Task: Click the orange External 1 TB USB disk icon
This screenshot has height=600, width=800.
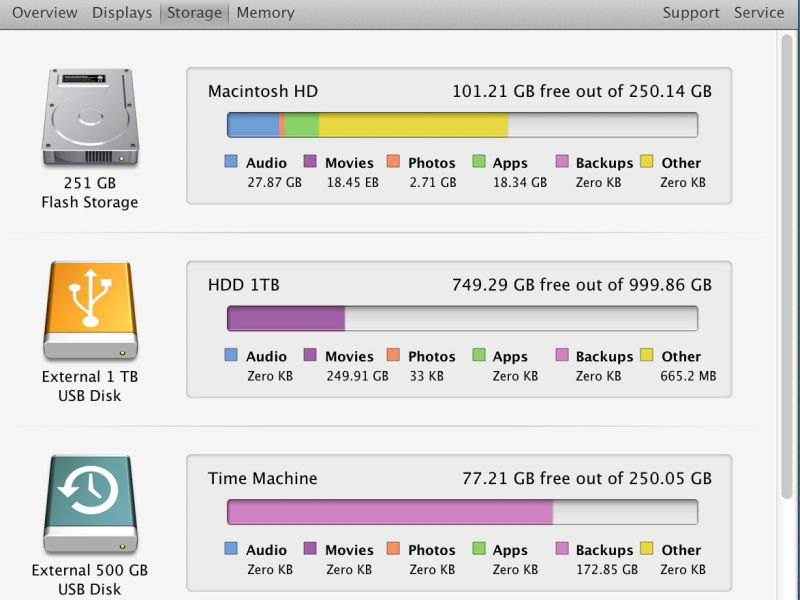Action: (x=90, y=310)
